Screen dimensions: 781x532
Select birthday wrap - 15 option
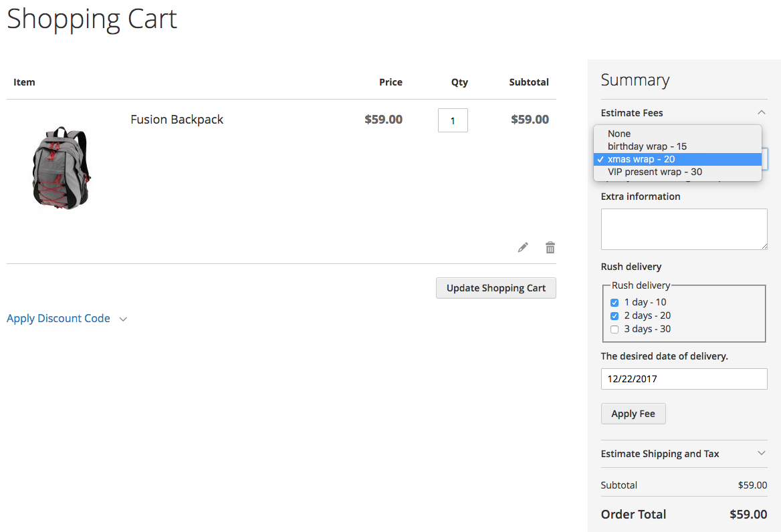pos(677,146)
